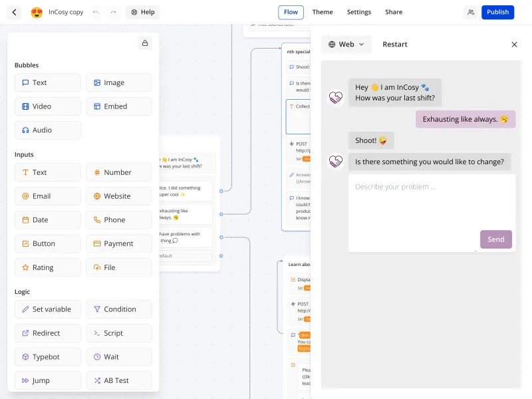
Task: Select the Embed bubble block
Action: pyautogui.click(x=119, y=106)
